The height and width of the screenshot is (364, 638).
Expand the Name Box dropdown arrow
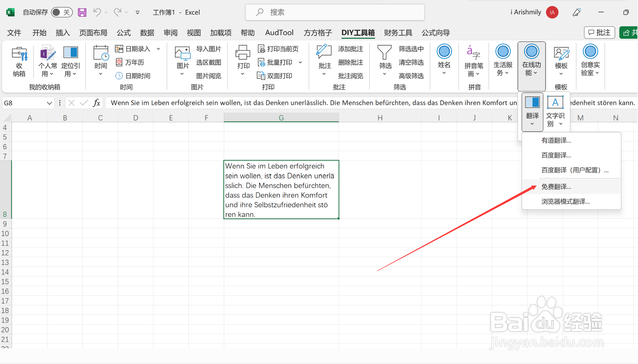(x=49, y=103)
